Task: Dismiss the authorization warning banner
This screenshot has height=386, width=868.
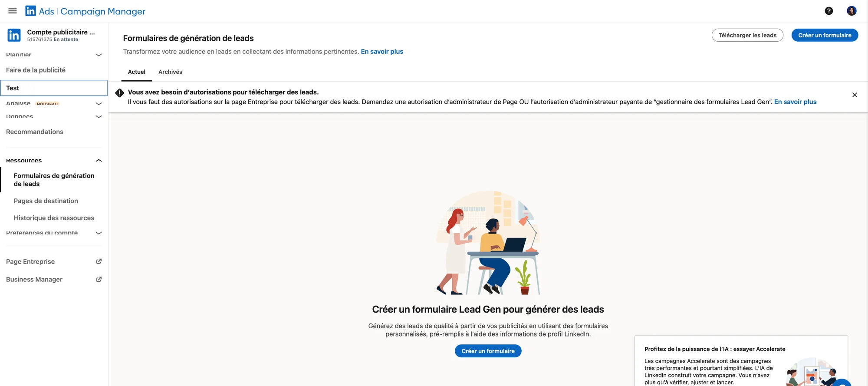Action: [855, 95]
